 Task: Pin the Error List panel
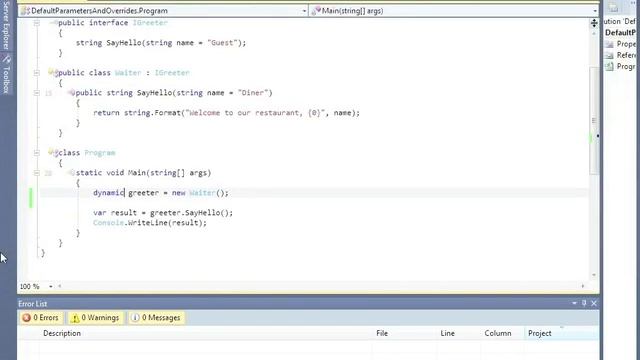point(584,303)
